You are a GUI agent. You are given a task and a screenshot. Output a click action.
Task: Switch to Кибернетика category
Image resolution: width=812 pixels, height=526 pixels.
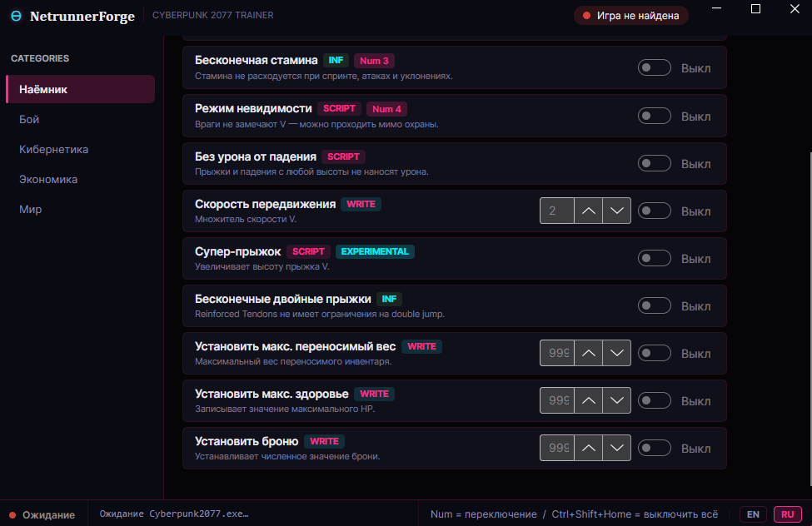point(80,149)
